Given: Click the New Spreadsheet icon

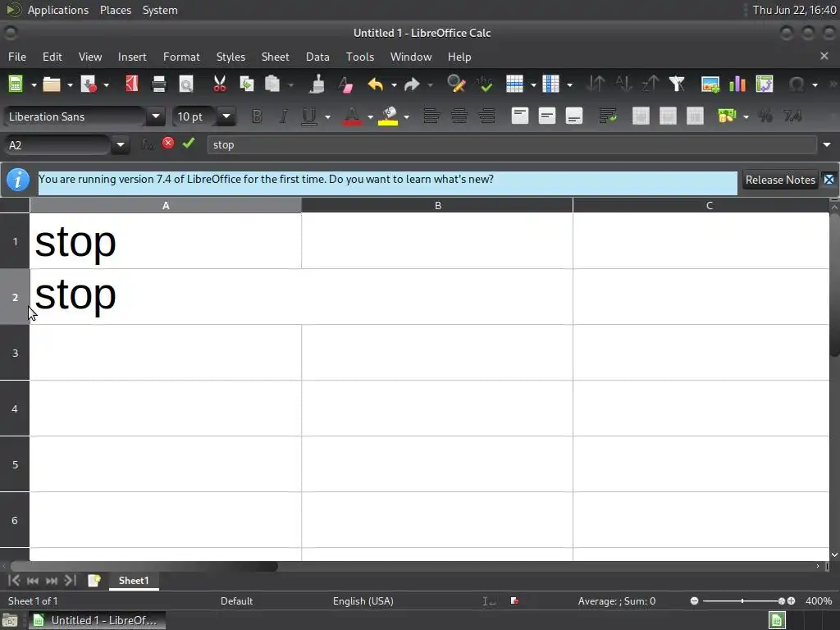Looking at the screenshot, I should click(16, 84).
